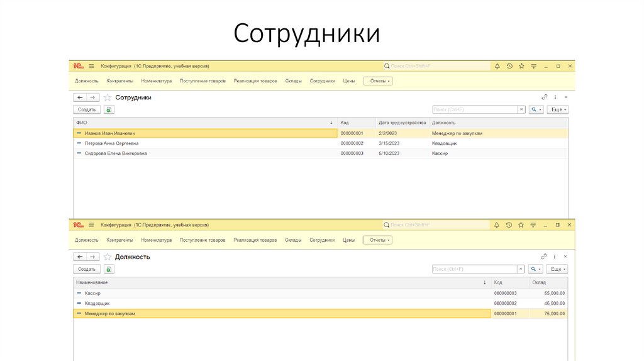Open favorites star in lower title bar
This screenshot has height=361, width=644.
(x=521, y=225)
